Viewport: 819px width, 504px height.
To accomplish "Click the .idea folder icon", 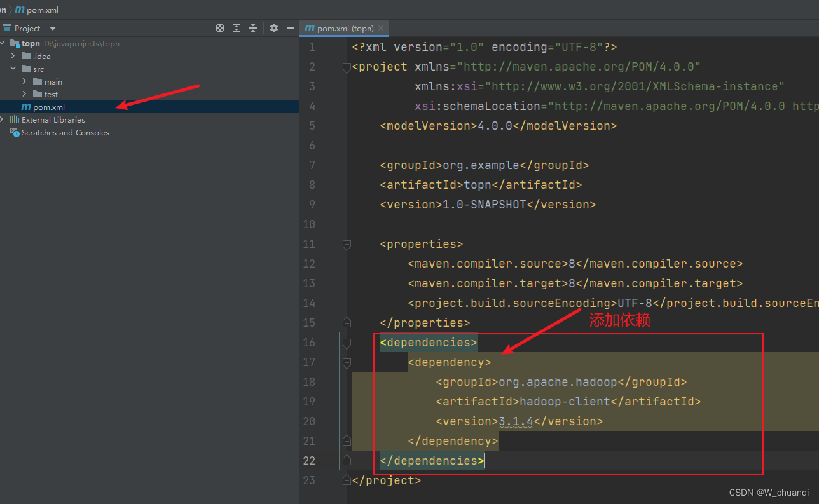I will 26,56.
